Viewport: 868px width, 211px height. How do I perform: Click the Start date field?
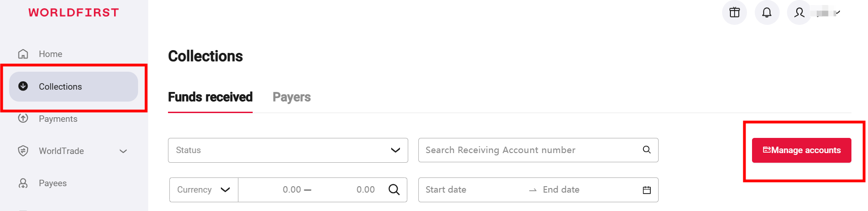[x=469, y=190]
